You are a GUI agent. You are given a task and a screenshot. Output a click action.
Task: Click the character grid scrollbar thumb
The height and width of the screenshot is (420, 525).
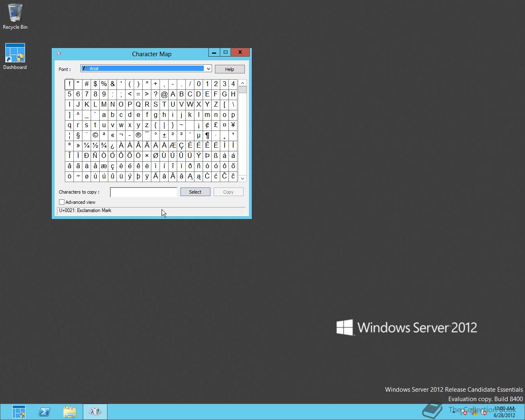point(242,89)
